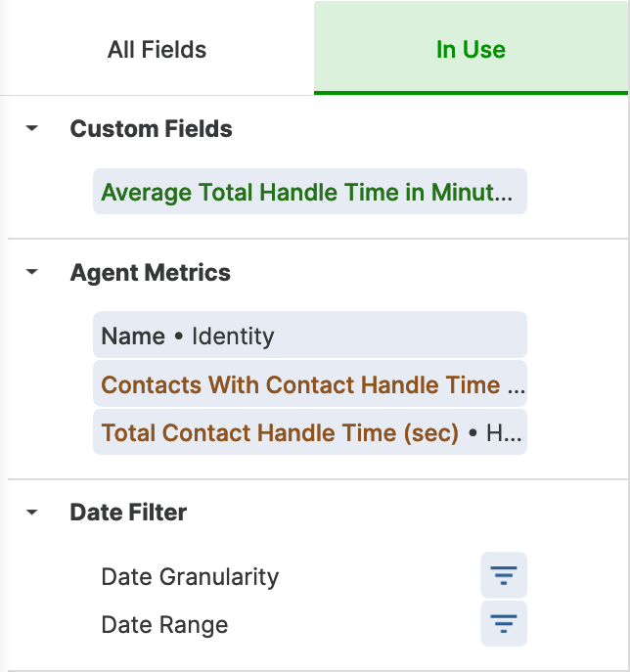Click the Identity view label beside Name
This screenshot has height=672, width=630.
(x=233, y=336)
